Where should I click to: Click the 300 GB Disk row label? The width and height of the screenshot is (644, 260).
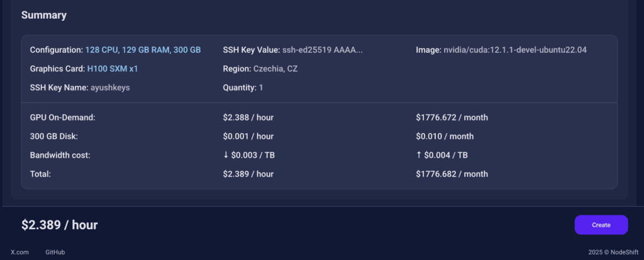pyautogui.click(x=53, y=136)
